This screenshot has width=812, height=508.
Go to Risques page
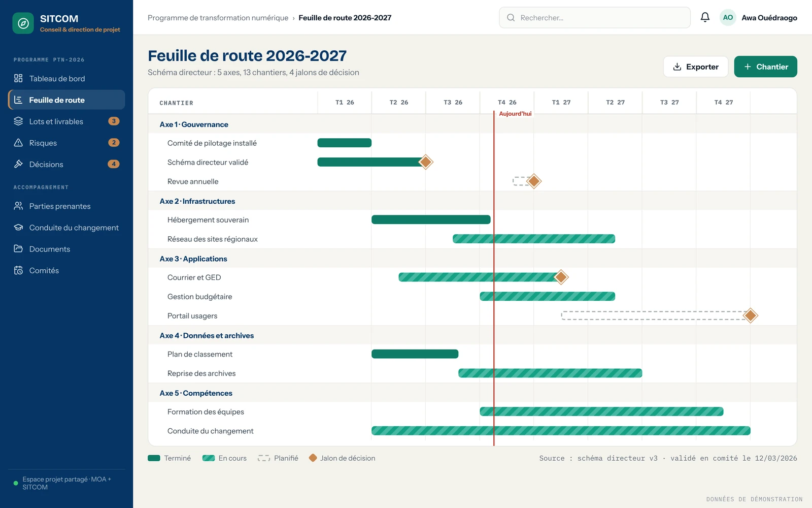[x=66, y=143]
